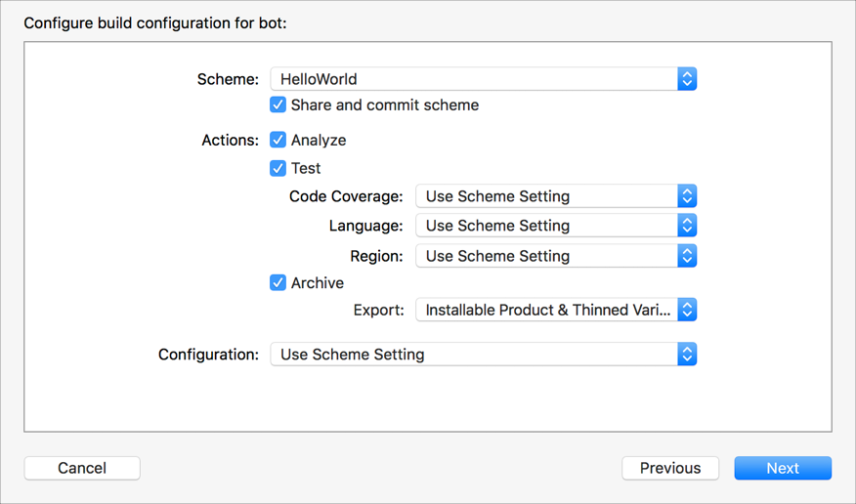Click the blue arrows on Export popup

click(x=687, y=310)
